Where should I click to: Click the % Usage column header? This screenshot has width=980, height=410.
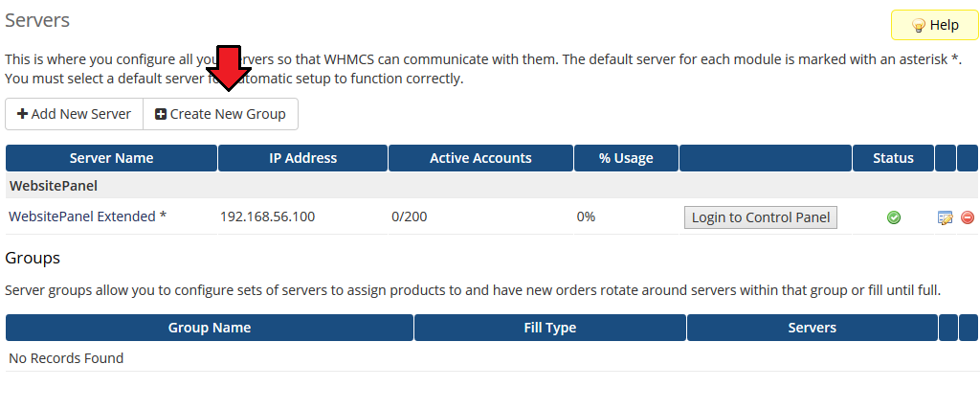[x=626, y=158]
